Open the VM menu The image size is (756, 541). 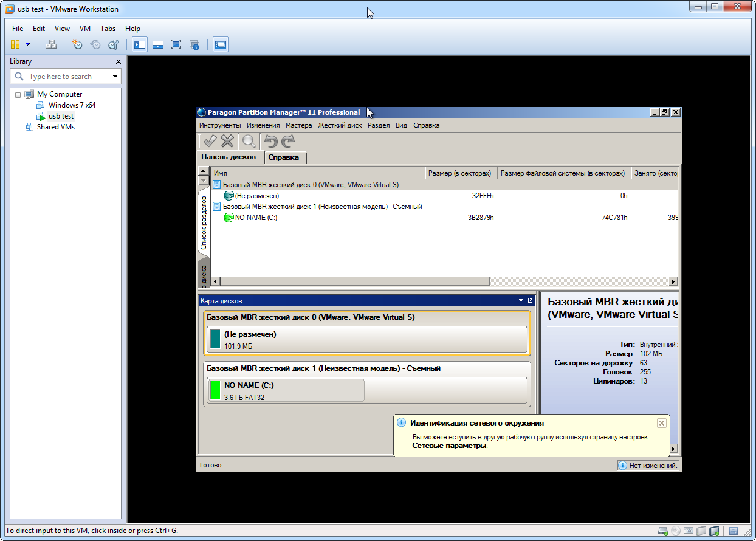pos(85,29)
